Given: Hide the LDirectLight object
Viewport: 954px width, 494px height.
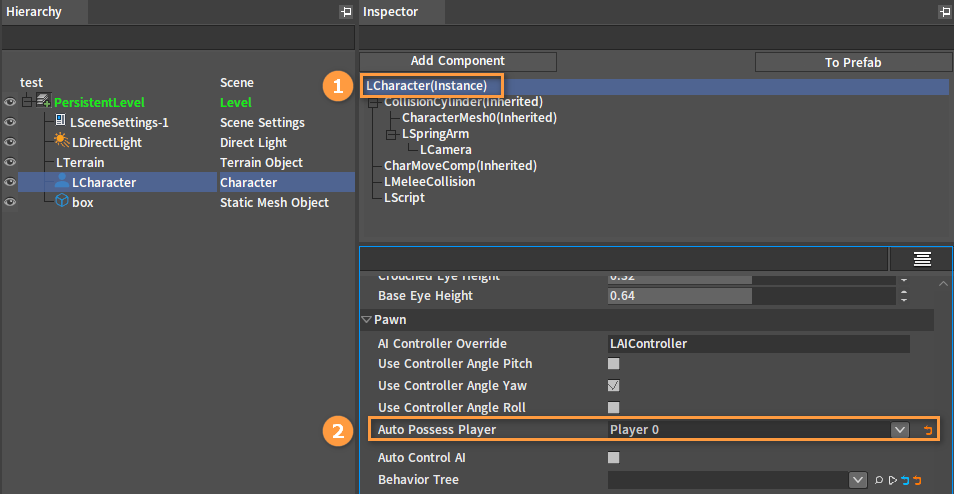Looking at the screenshot, I should [x=10, y=142].
